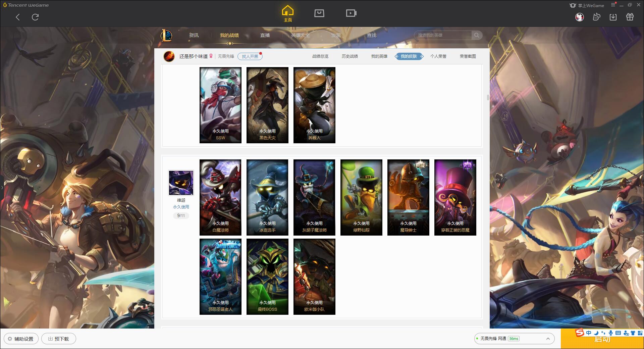
Task: Toggle Sogou half-moon width mode
Action: pyautogui.click(x=596, y=333)
